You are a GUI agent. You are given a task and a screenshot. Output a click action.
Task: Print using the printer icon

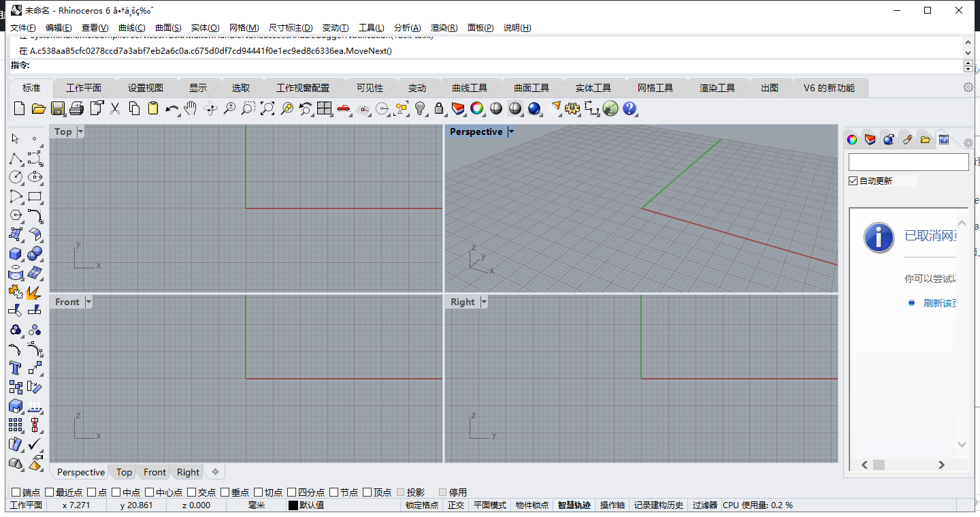click(77, 108)
